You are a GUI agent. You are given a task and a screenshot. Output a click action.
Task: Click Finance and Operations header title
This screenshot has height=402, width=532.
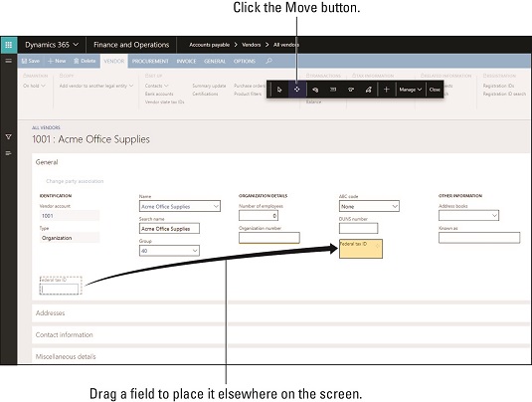coord(131,45)
